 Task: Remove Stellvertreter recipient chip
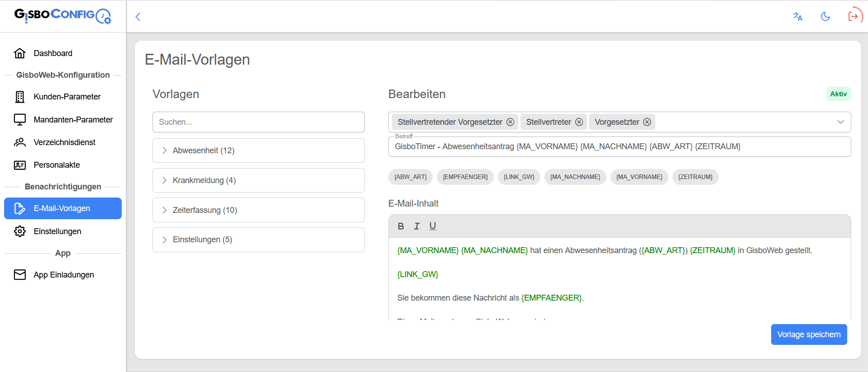pos(579,122)
